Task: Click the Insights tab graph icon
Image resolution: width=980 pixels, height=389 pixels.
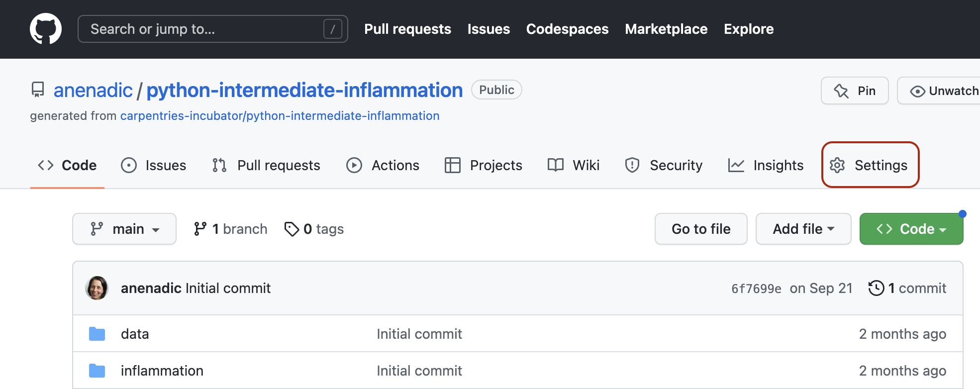Action: click(736, 165)
